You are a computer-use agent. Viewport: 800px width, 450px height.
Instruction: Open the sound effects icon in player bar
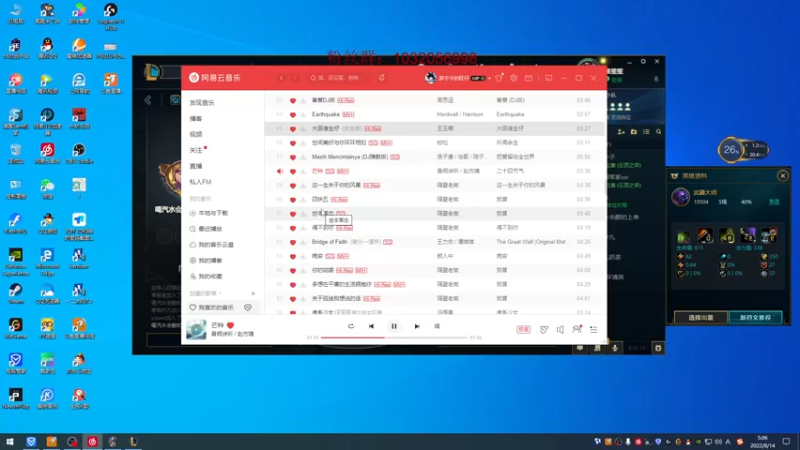point(544,330)
